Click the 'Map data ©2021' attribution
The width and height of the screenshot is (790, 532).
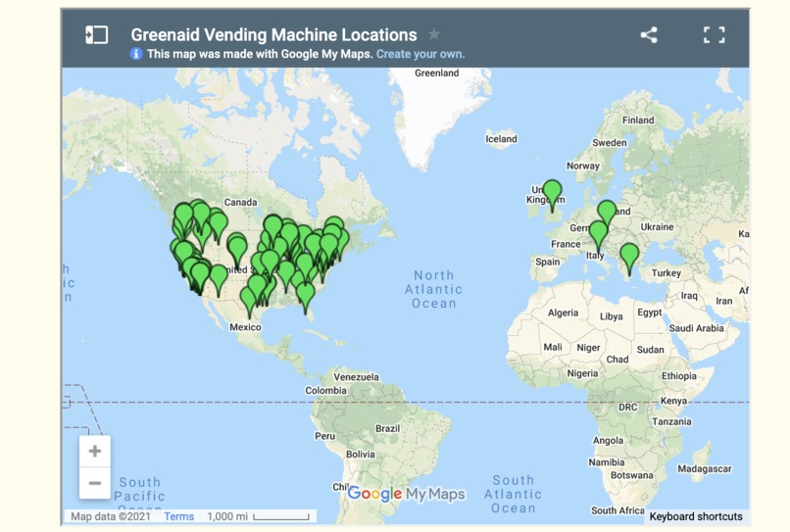111,516
